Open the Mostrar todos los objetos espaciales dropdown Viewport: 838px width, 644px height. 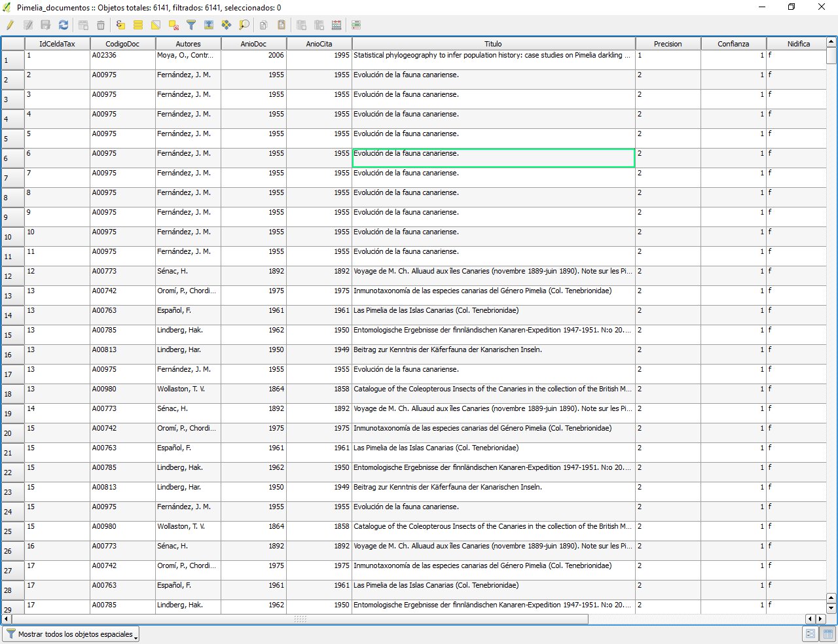(71, 634)
